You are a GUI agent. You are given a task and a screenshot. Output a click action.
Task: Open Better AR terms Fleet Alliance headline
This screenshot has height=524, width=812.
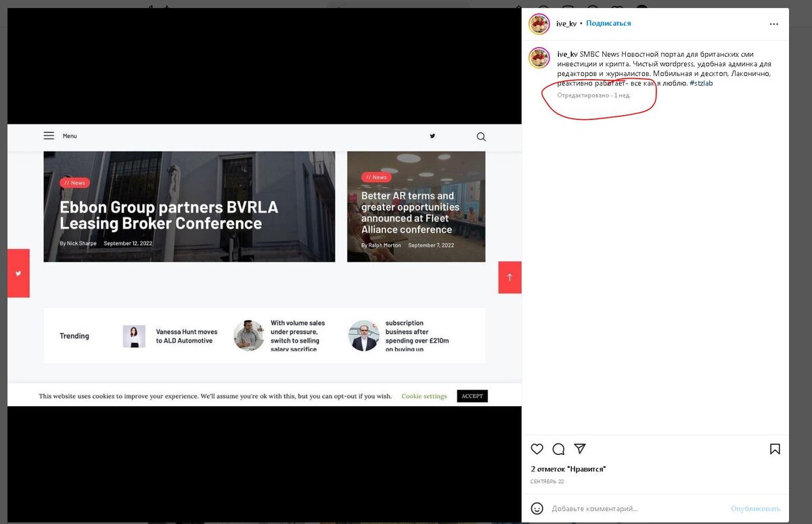[x=410, y=213]
